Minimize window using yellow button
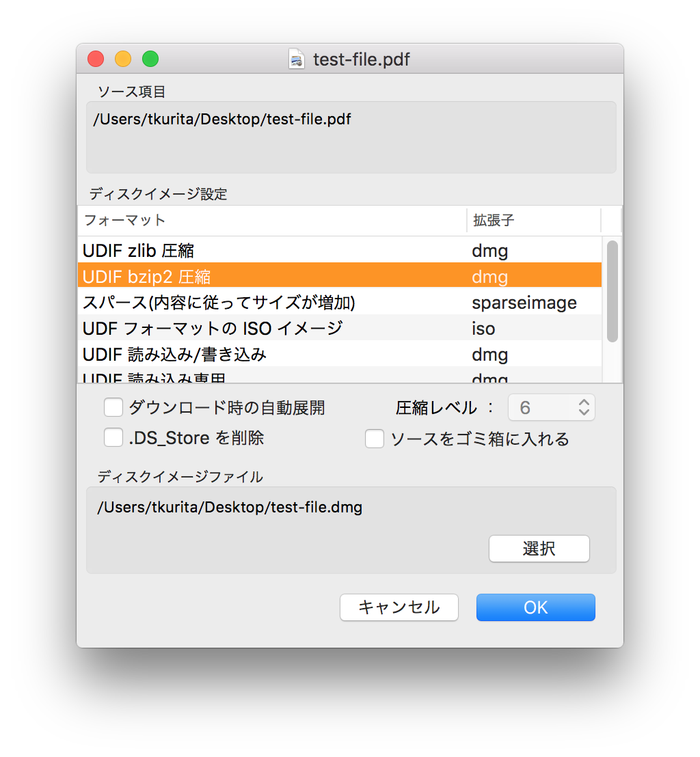The height and width of the screenshot is (757, 700). click(123, 59)
